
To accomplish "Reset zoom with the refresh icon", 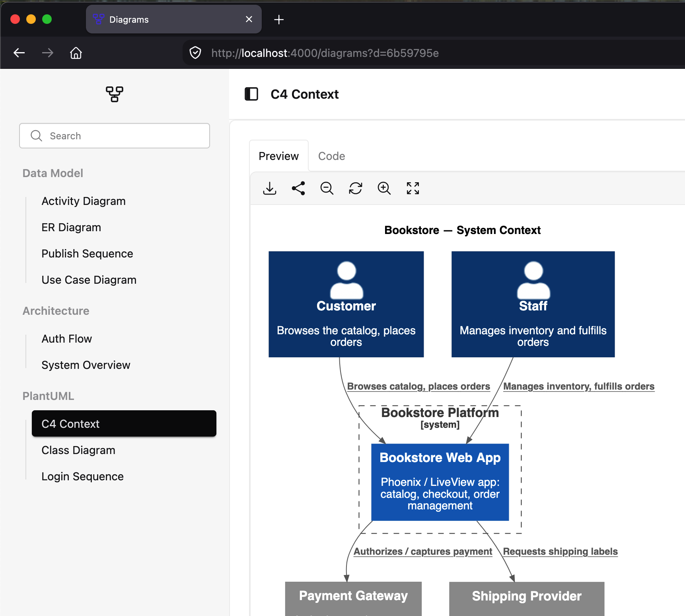I will [x=356, y=188].
